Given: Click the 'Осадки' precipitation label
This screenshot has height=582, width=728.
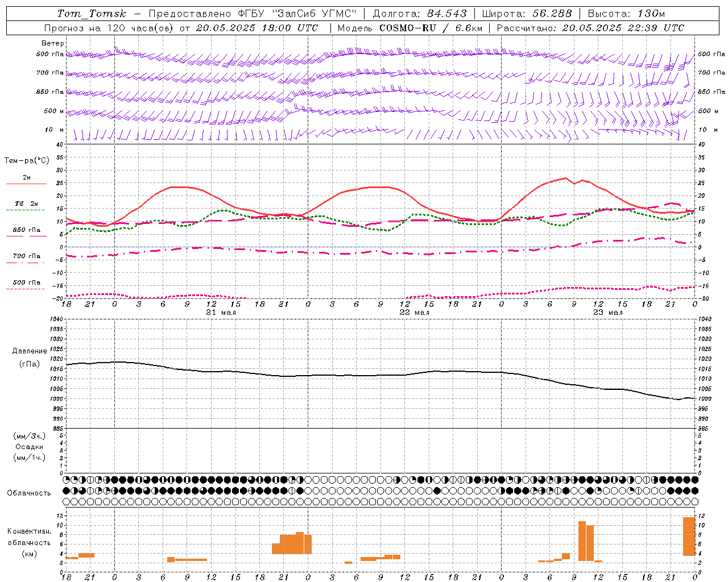Looking at the screenshot, I should tap(30, 447).
